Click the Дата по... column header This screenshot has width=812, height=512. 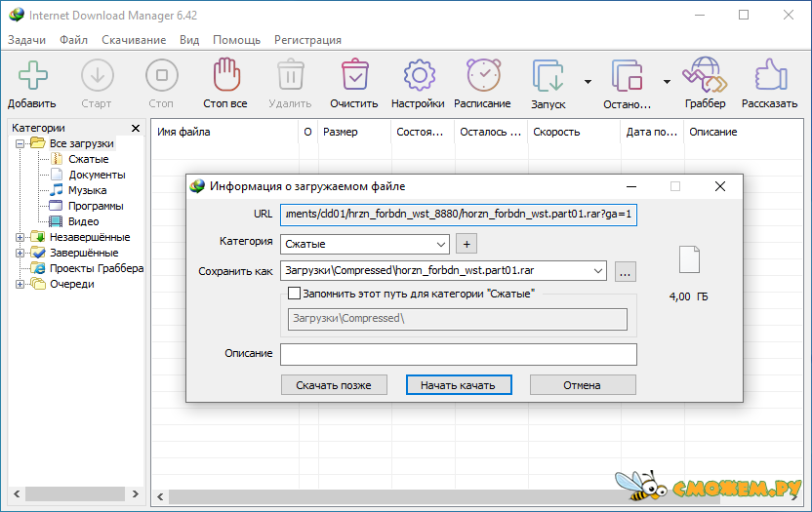click(x=652, y=132)
